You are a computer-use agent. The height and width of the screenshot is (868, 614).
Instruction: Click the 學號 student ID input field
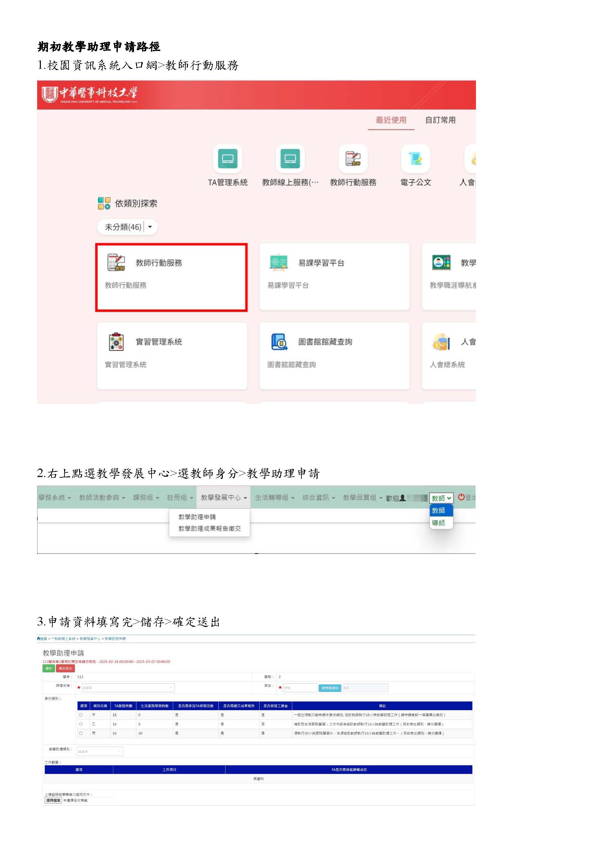pos(300,688)
